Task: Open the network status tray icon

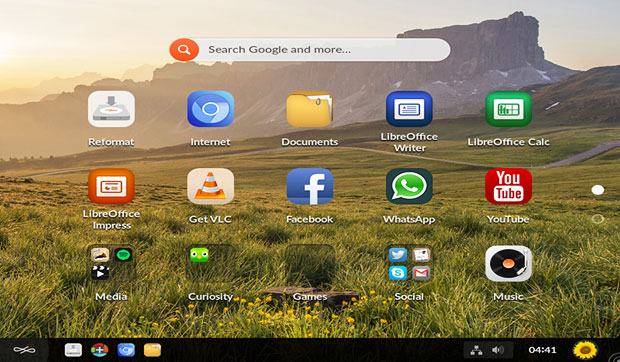Action: click(x=476, y=350)
